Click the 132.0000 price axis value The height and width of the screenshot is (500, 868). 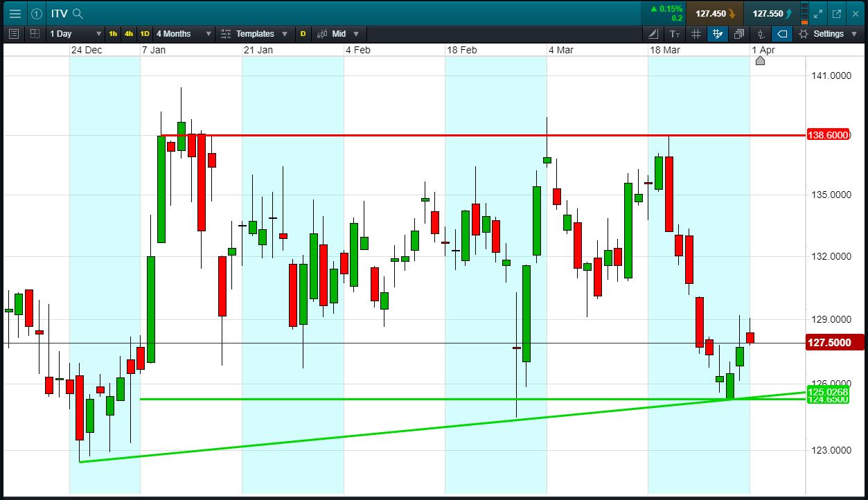click(x=831, y=256)
